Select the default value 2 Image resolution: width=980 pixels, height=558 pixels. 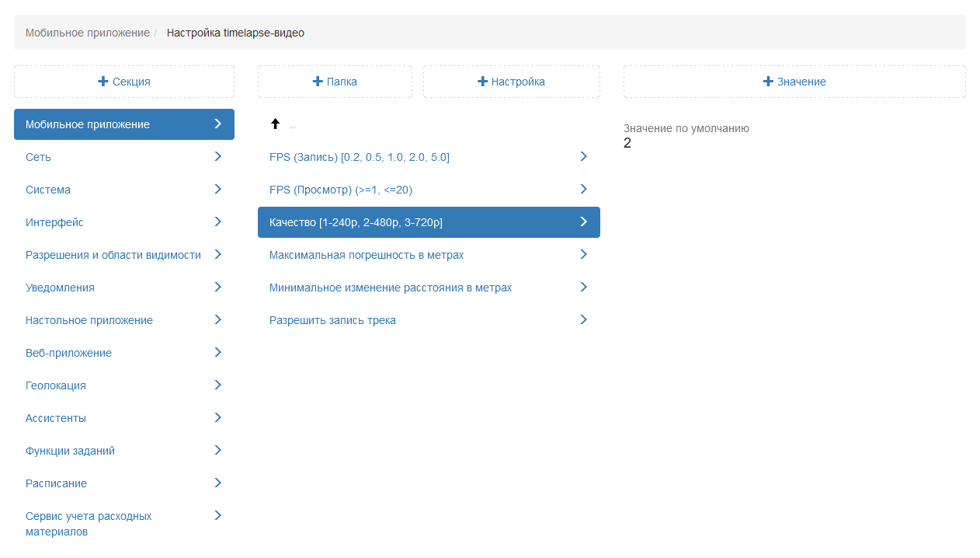(x=627, y=143)
